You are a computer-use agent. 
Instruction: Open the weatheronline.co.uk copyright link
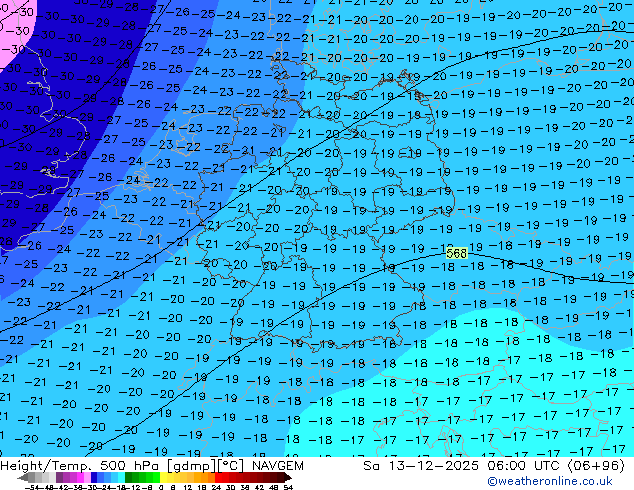549,481
